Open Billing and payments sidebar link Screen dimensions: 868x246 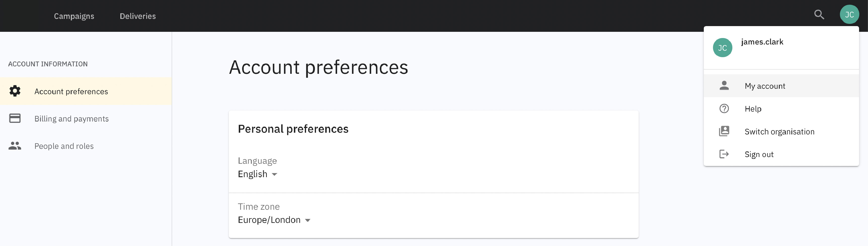pos(72,119)
